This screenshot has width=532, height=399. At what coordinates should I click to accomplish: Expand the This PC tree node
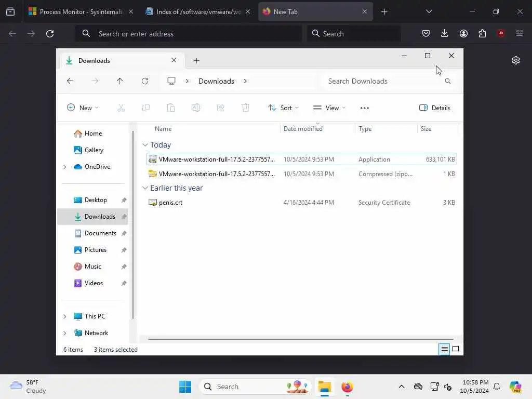pyautogui.click(x=64, y=316)
